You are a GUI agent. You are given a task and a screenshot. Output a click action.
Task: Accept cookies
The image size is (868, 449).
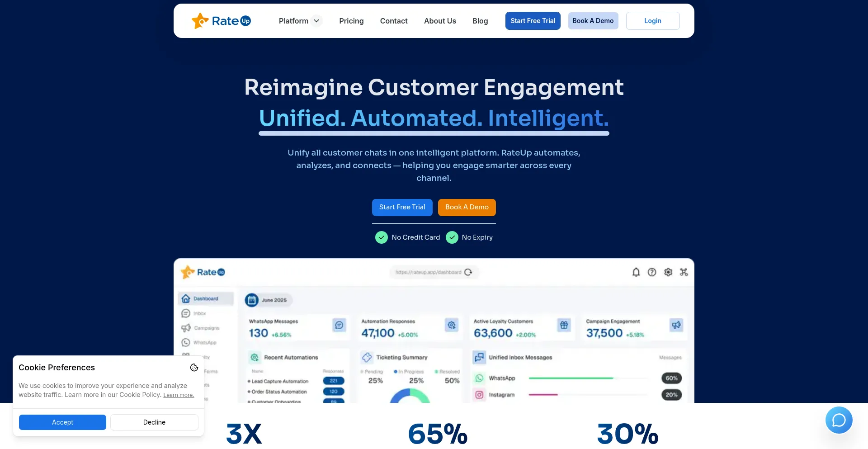click(62, 422)
